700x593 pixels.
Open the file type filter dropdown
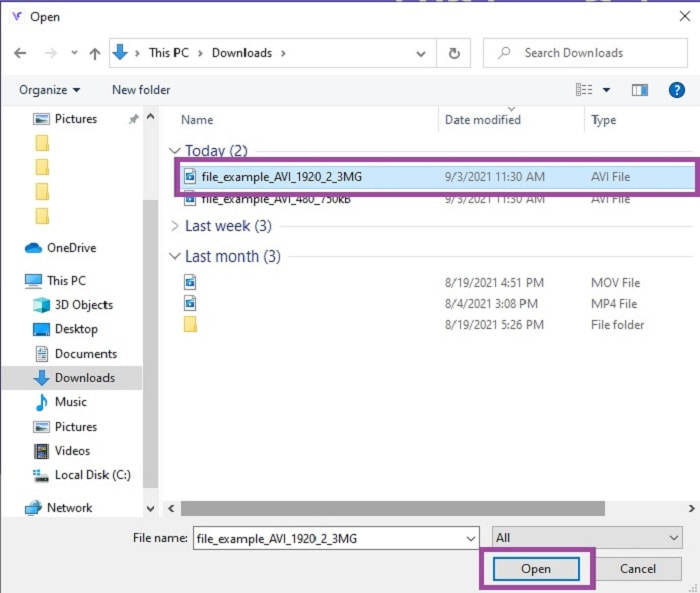pyautogui.click(x=587, y=538)
